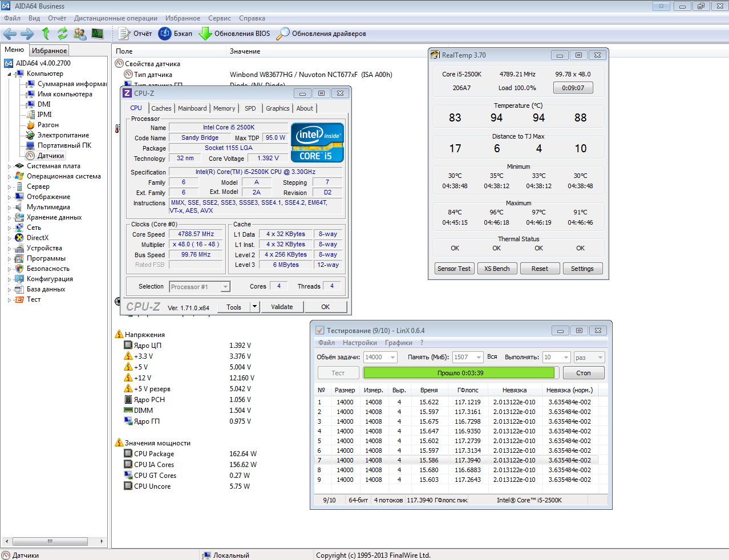Click the green Up level arrow
729x560 pixels.
point(46,34)
